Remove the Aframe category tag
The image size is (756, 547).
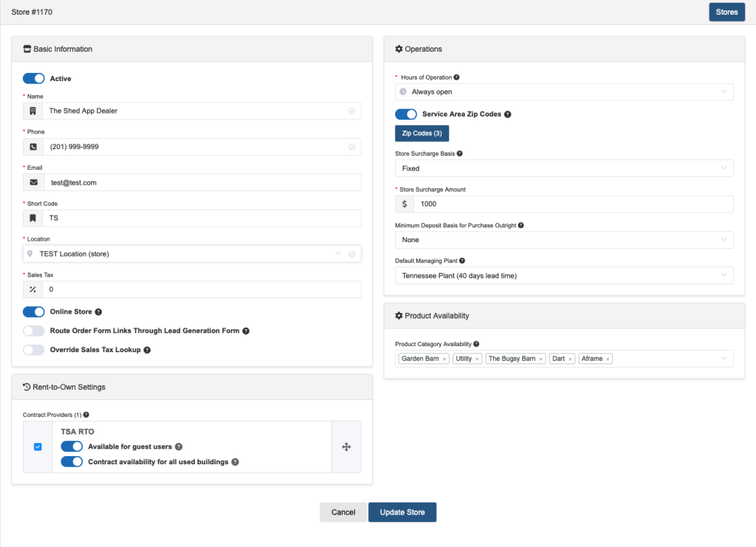pyautogui.click(x=607, y=359)
